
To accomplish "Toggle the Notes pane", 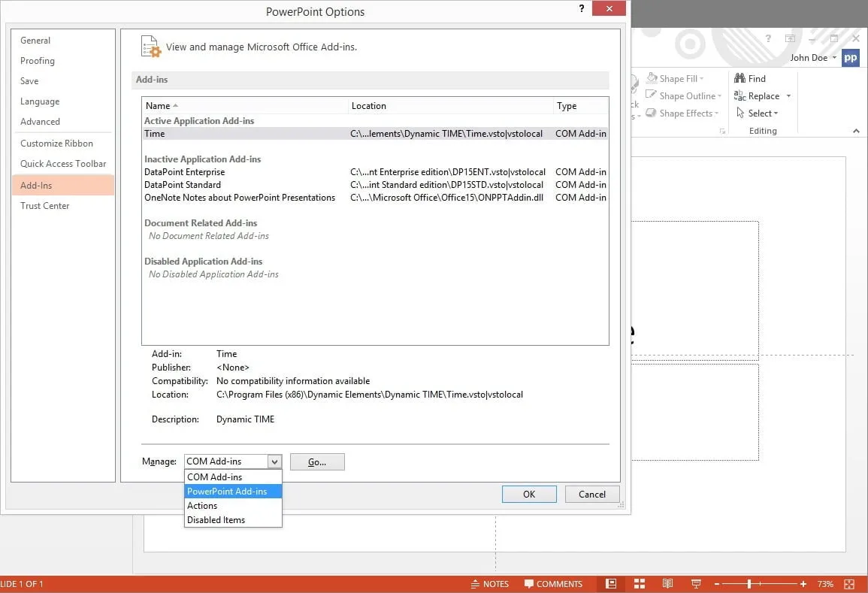I will point(496,584).
